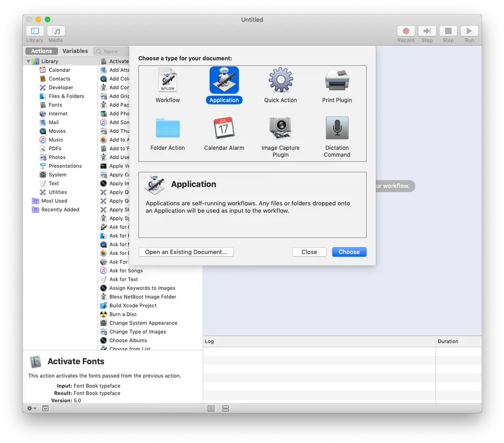Viewport: 504px width, 443px height.
Task: Click the Workflow type label
Action: [x=168, y=100]
